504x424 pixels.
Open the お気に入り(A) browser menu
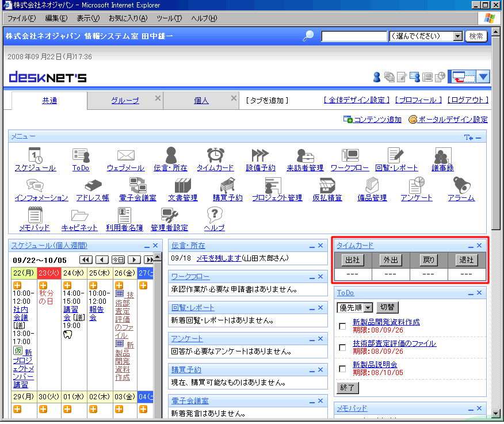tap(128, 18)
